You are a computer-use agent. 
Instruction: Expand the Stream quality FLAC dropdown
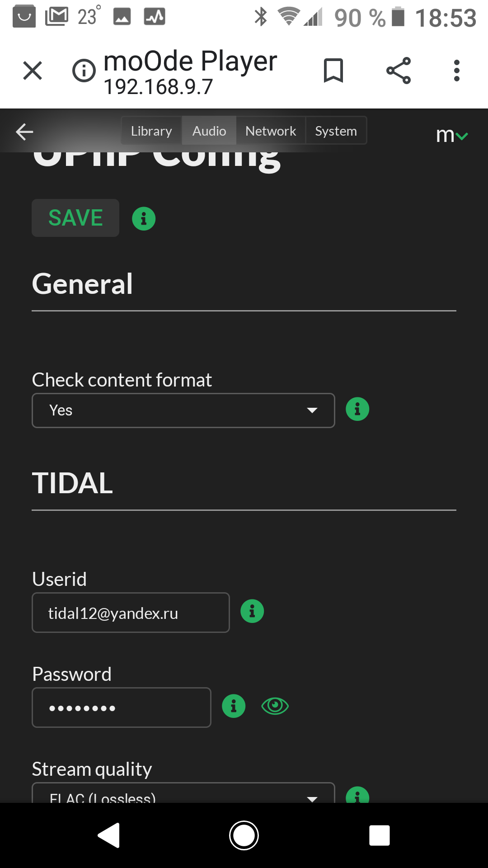pyautogui.click(x=183, y=793)
